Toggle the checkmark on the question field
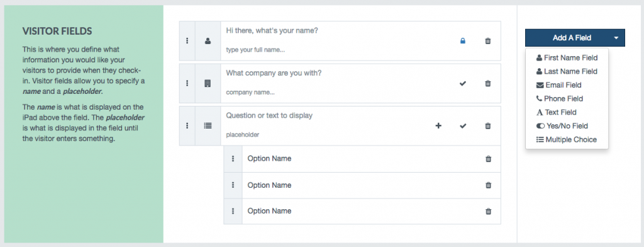Image resolution: width=644 pixels, height=247 pixels. click(463, 125)
